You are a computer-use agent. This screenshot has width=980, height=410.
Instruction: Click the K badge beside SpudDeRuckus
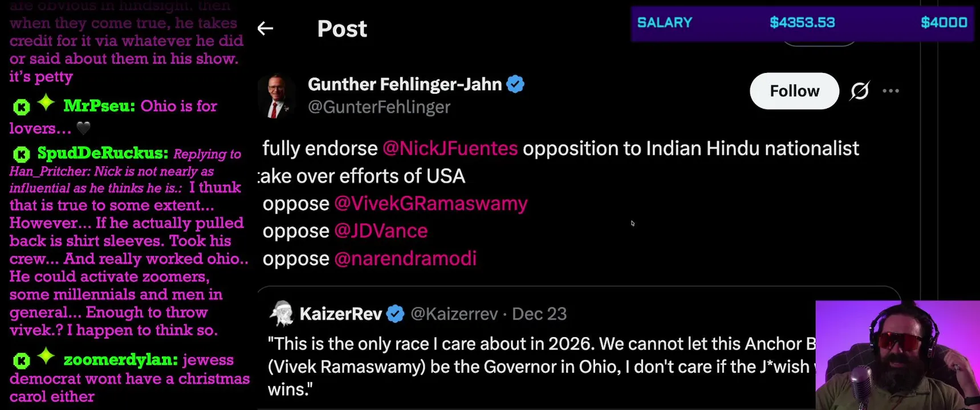pyautogui.click(x=21, y=154)
